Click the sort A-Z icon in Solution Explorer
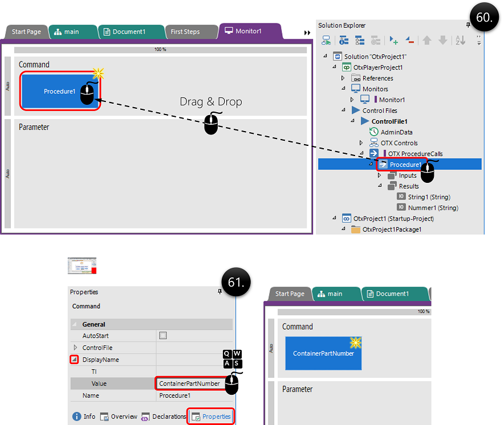 coord(459,40)
